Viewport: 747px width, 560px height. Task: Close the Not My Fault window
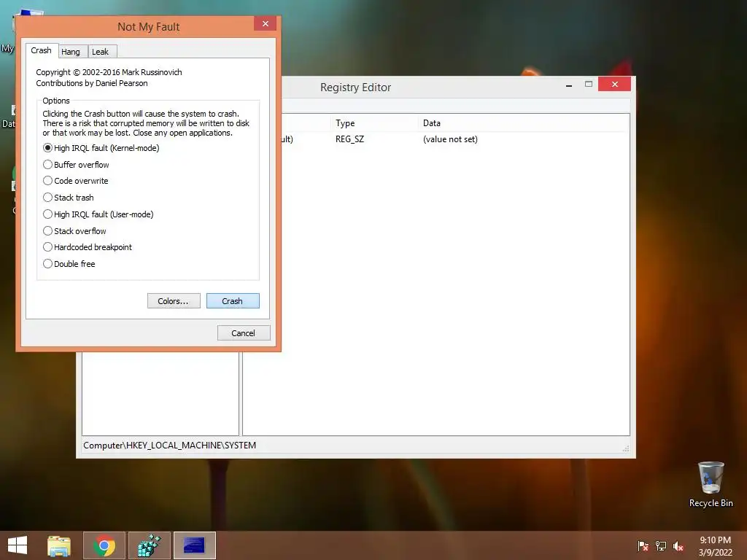(x=265, y=23)
